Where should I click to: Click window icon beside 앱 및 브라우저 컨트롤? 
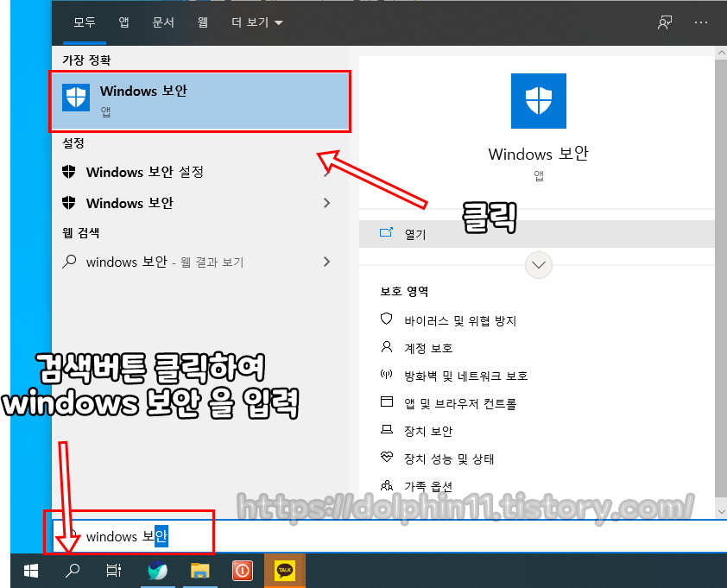[x=386, y=401]
